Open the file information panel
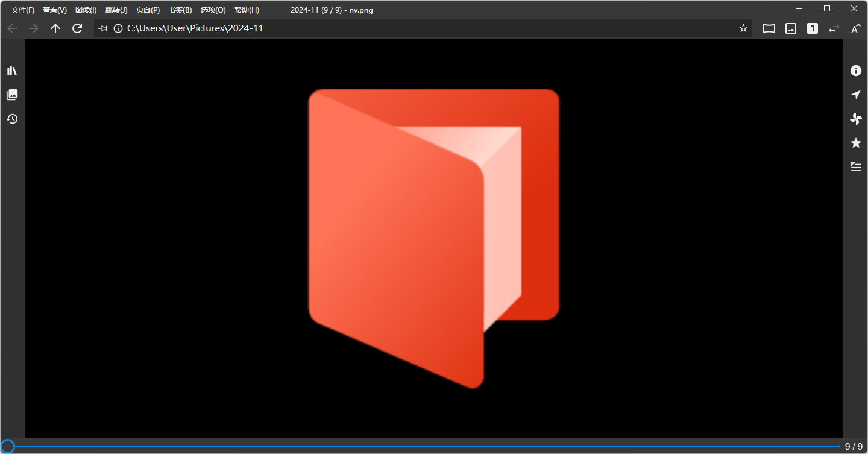The width and height of the screenshot is (868, 454). [856, 71]
